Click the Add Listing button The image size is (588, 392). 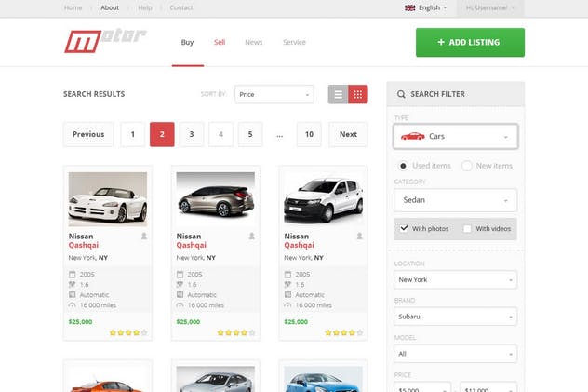click(x=470, y=43)
